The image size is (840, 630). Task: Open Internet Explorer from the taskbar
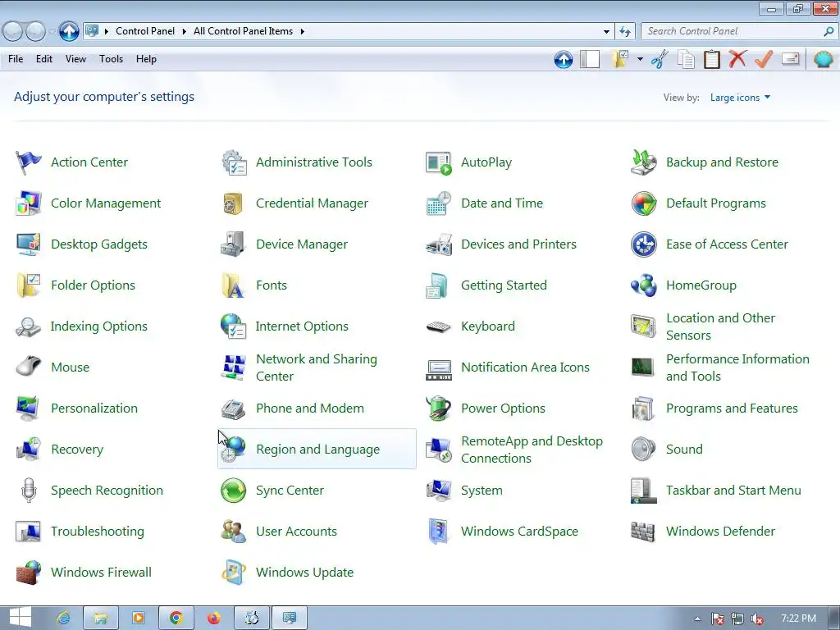pyautogui.click(x=63, y=619)
